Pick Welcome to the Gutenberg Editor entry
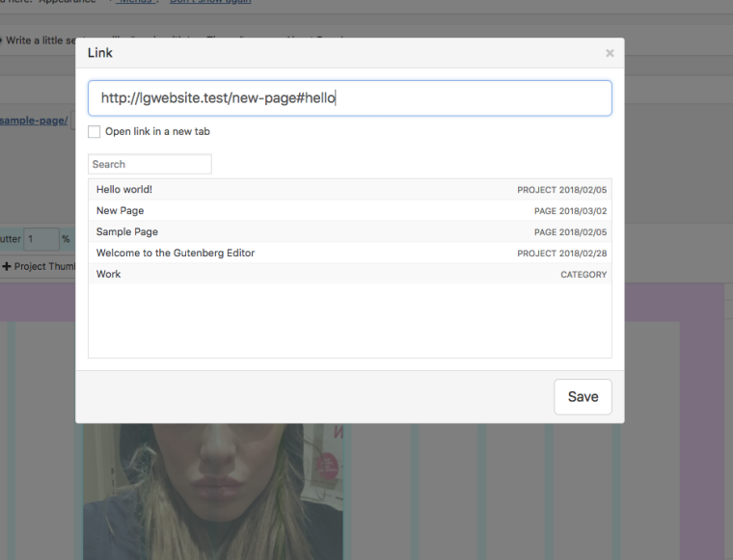The height and width of the screenshot is (560, 733). coord(176,253)
